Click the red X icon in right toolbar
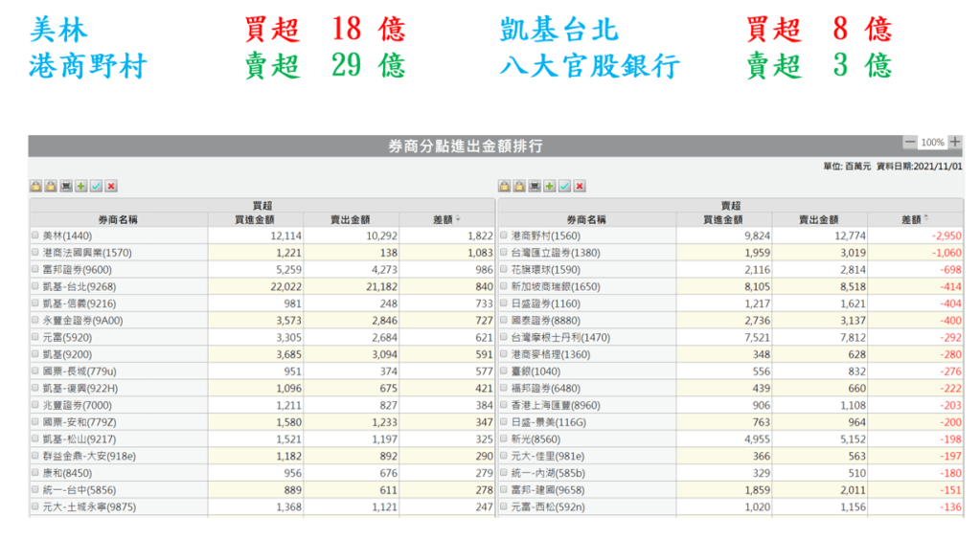This screenshot has width=980, height=539. [580, 186]
